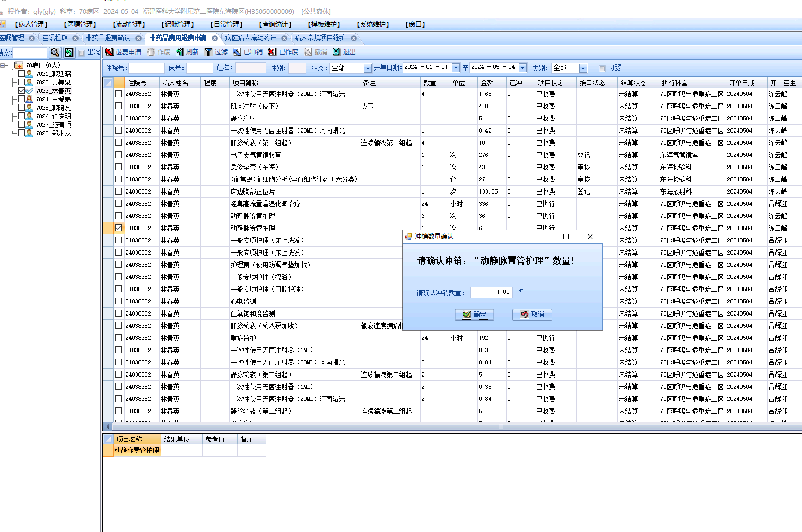Screen dimensions: 802x532
Task: Open the start date 2024-01-01 dropdown arrow
Action: pyautogui.click(x=455, y=68)
